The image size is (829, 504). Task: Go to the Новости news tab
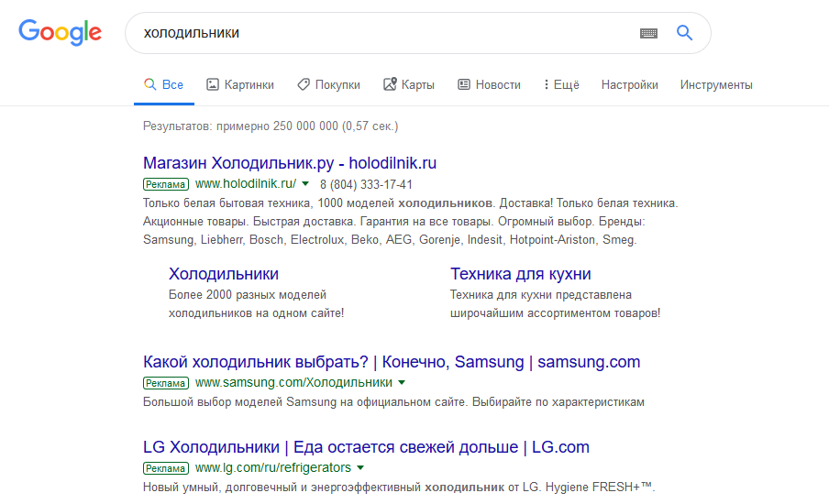[489, 84]
